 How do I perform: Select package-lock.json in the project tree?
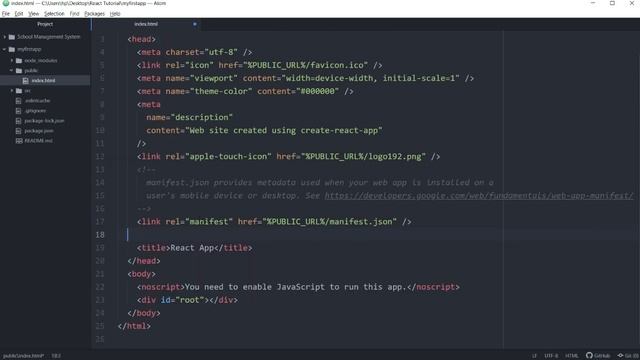pyautogui.click(x=44, y=121)
